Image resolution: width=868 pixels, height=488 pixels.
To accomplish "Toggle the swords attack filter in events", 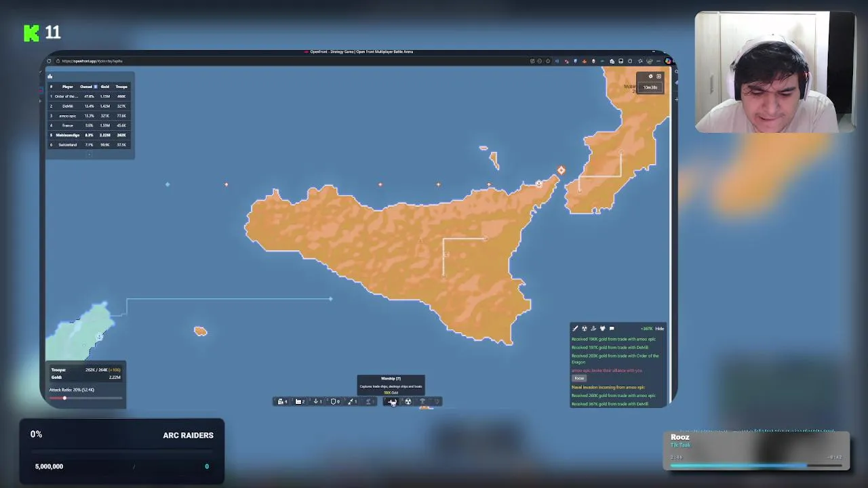I will 575,328.
